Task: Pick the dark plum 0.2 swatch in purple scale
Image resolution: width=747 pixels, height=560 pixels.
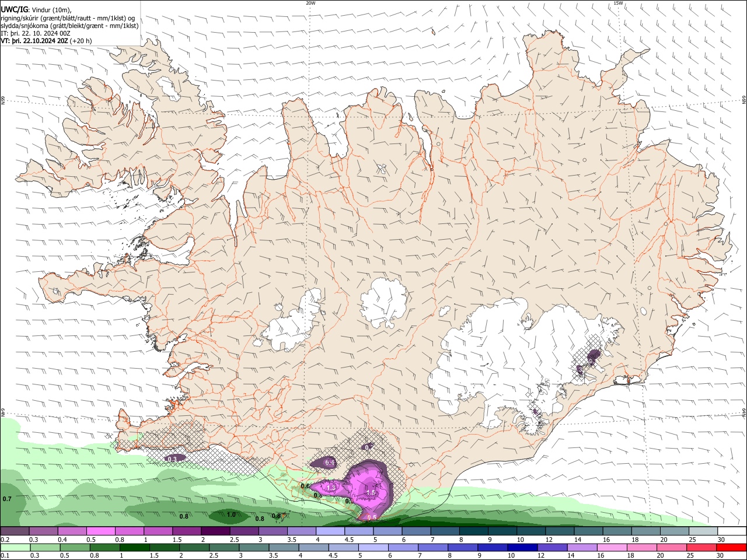Action: point(15,531)
